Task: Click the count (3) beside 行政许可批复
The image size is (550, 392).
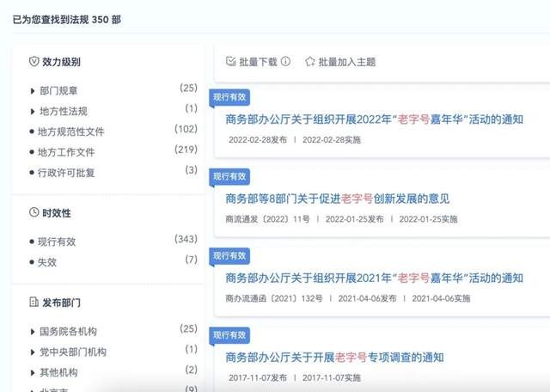Action: click(x=191, y=170)
